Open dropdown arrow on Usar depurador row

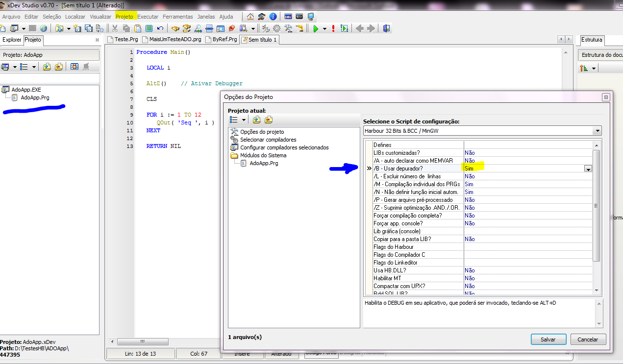[x=588, y=169]
